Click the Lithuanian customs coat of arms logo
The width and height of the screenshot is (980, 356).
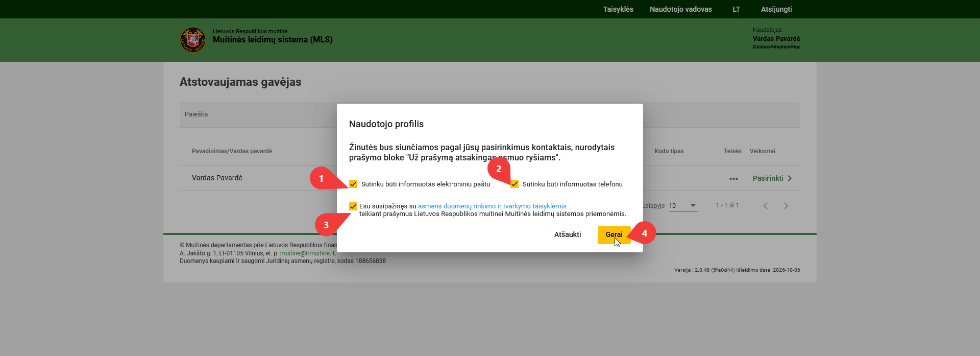193,40
